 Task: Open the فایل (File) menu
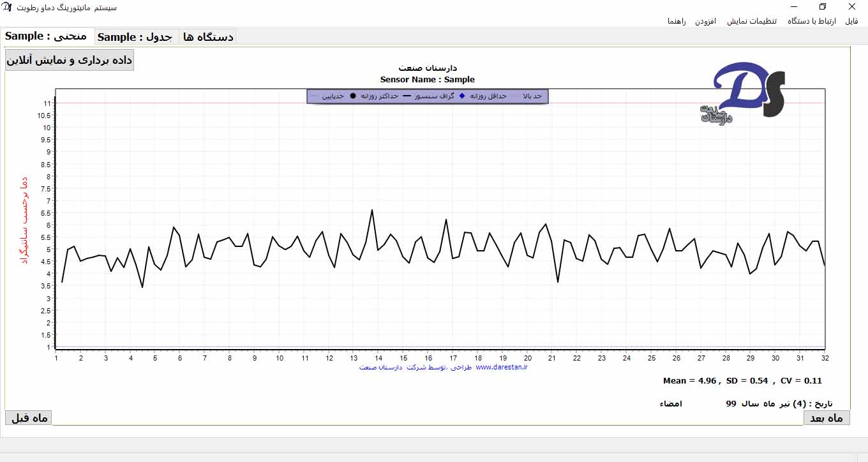[x=851, y=21]
